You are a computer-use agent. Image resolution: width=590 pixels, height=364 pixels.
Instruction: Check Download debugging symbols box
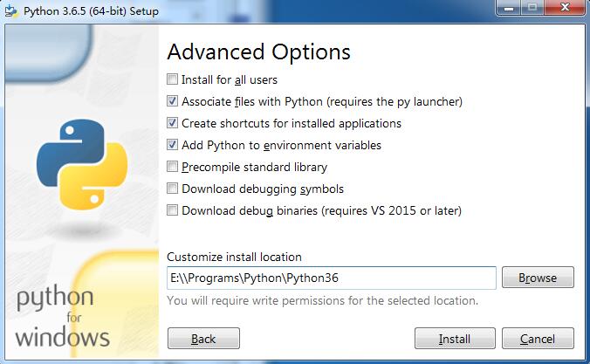[172, 189]
